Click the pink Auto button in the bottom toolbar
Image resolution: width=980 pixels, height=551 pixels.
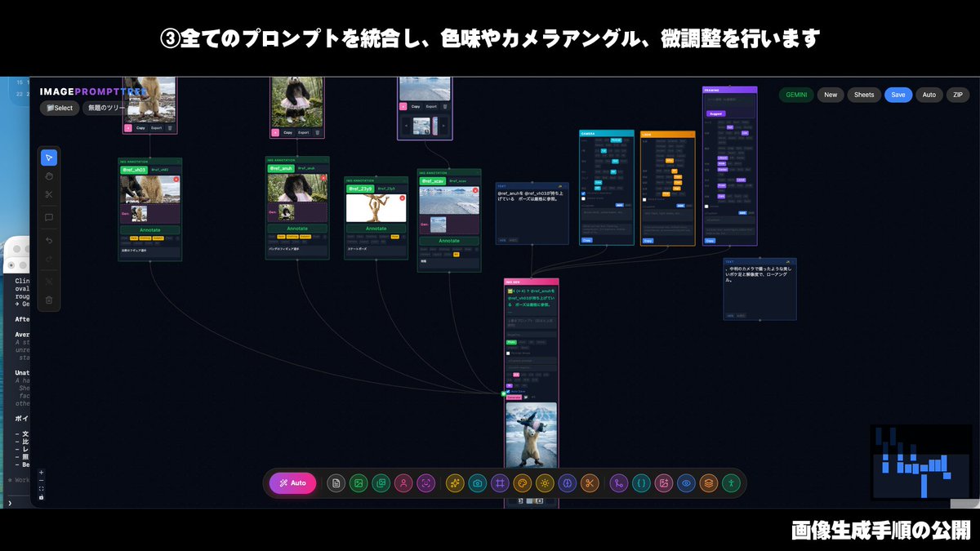292,483
